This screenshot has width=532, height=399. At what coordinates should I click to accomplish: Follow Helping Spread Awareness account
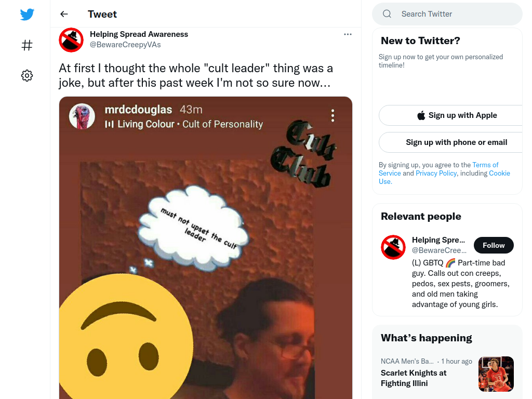[x=494, y=245]
